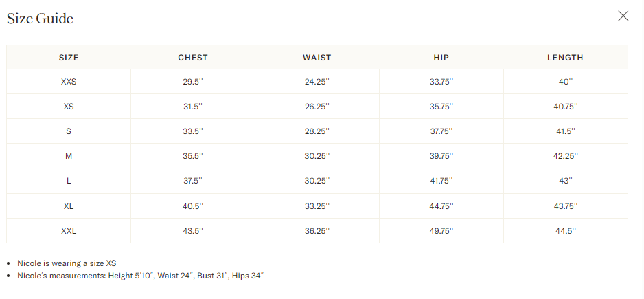The width and height of the screenshot is (644, 299).
Task: Select the XXL size row label
Action: (69, 231)
